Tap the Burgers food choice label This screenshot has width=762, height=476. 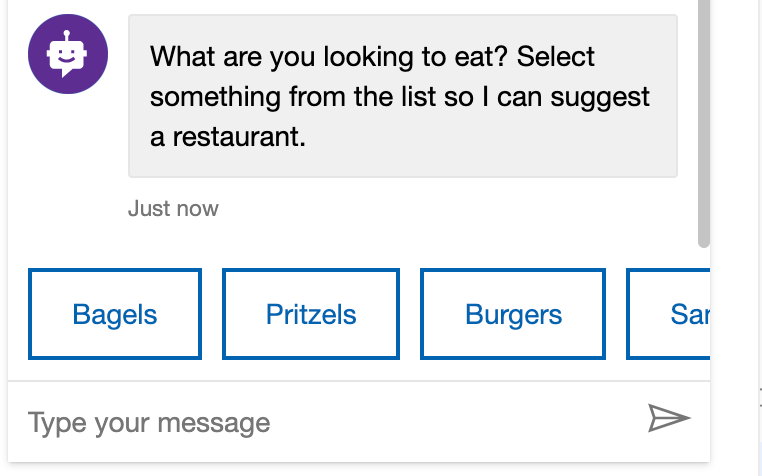click(513, 315)
